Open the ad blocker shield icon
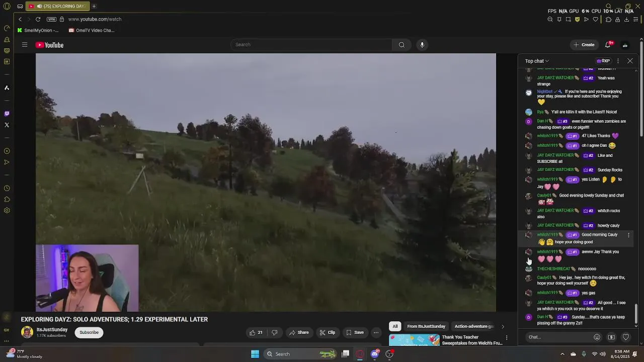 (x=577, y=20)
